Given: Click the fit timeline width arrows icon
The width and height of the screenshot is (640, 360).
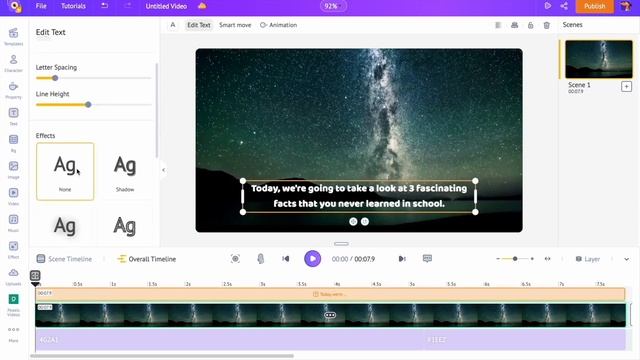Looking at the screenshot, I should click(547, 259).
